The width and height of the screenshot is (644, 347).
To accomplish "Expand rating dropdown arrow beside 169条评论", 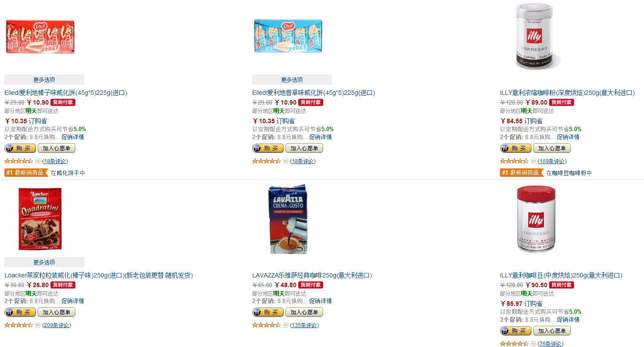I will (x=533, y=161).
